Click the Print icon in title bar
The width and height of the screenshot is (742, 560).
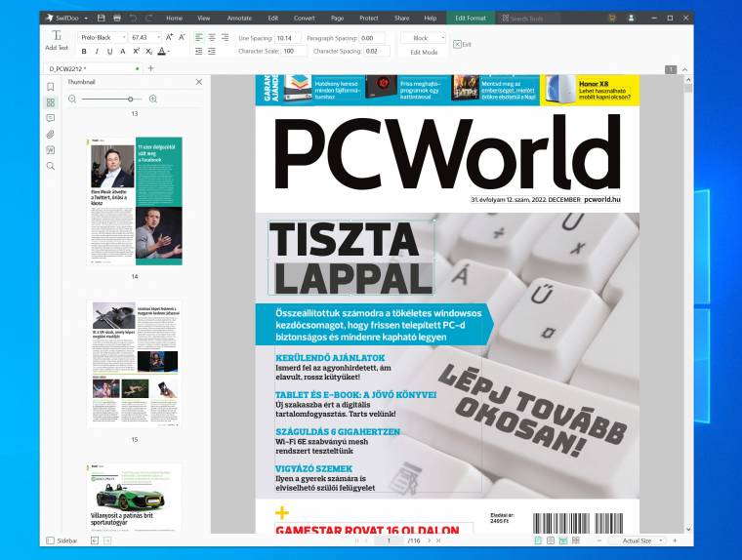(x=117, y=18)
